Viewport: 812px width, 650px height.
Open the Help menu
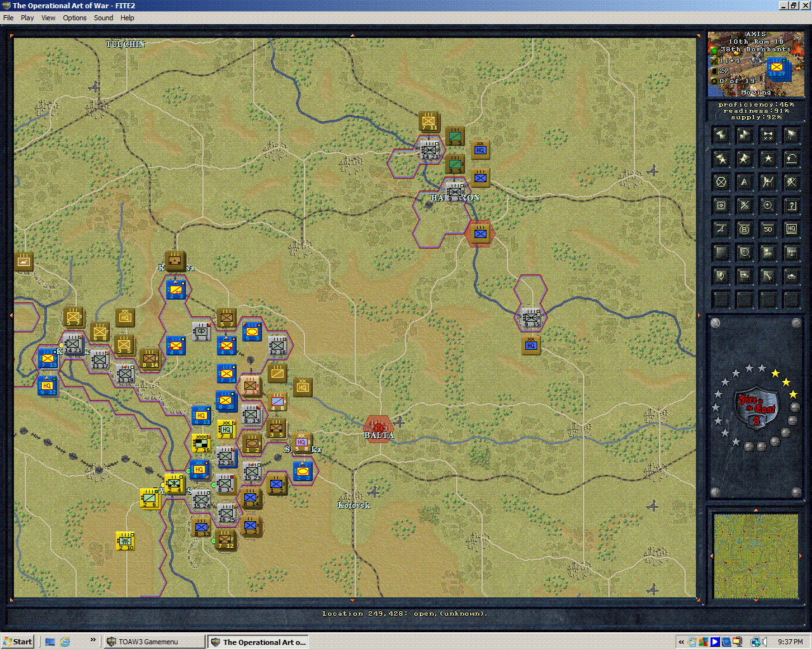click(128, 18)
